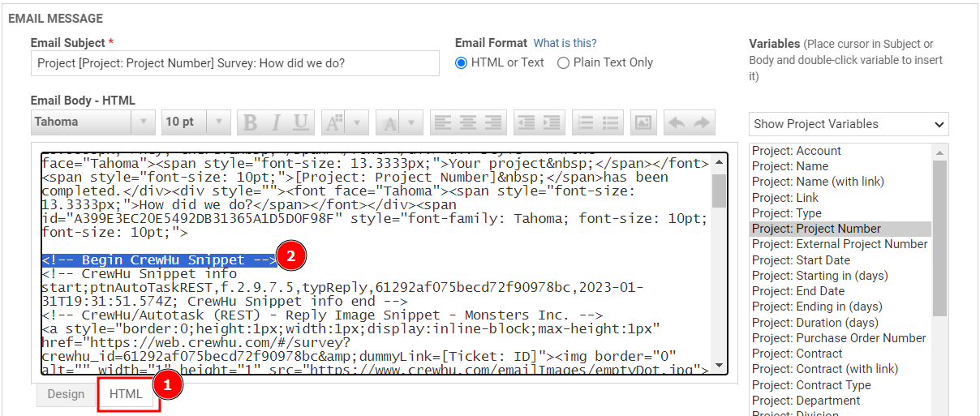The image size is (980, 416).
Task: Select 'Project: Starting in (days)' variable
Action: coord(819,276)
